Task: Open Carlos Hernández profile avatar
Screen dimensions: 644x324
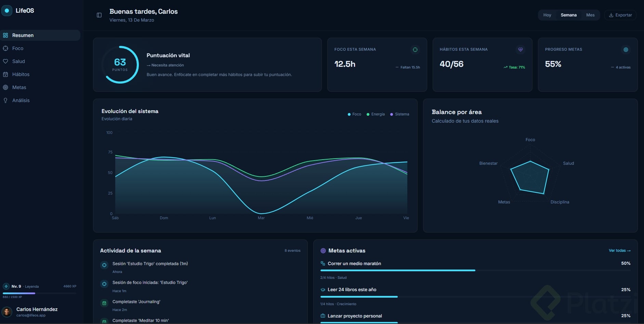Action: [x=7, y=312]
